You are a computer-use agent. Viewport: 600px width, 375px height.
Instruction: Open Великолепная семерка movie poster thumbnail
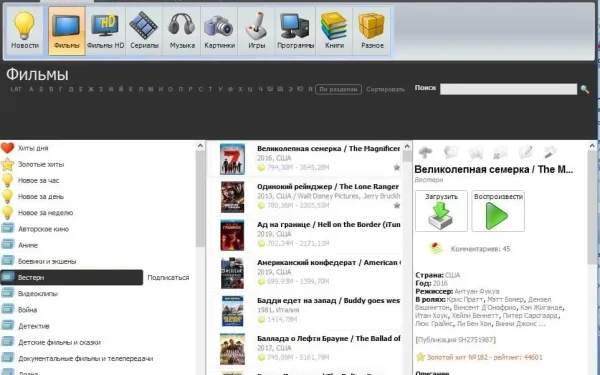(x=232, y=159)
